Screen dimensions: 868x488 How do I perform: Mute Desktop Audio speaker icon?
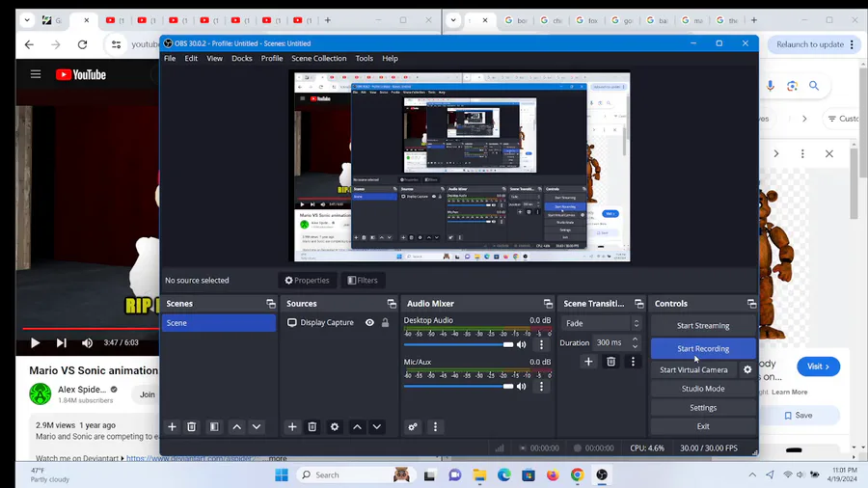pyautogui.click(x=522, y=344)
